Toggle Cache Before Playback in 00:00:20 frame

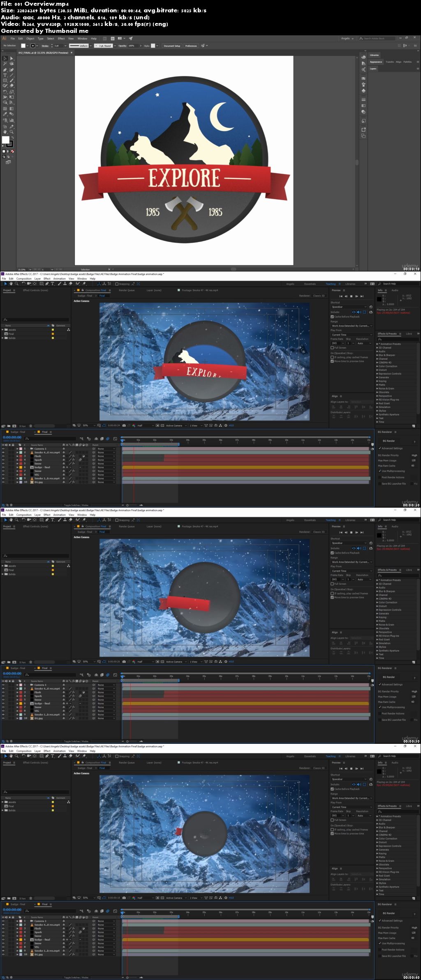pos(332,317)
